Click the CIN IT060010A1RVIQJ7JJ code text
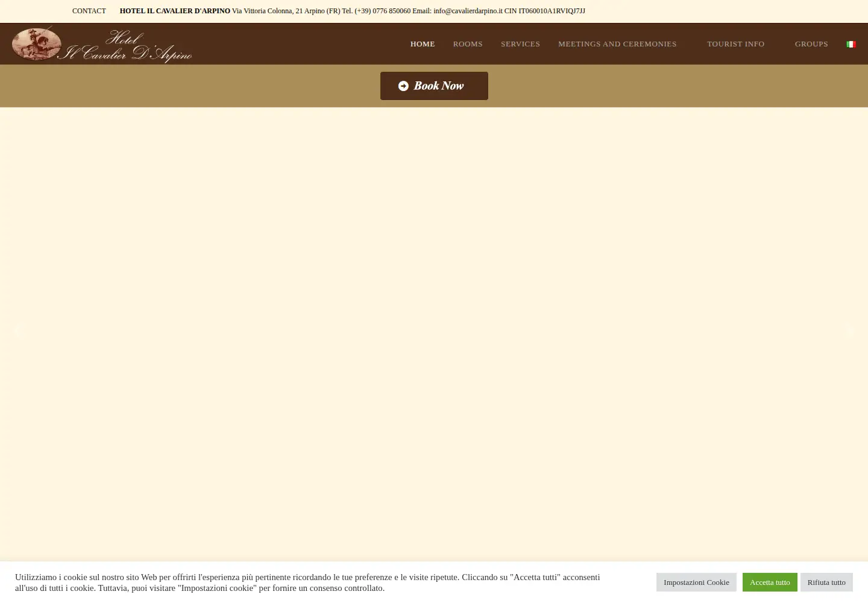Image resolution: width=868 pixels, height=603 pixels. [x=545, y=11]
